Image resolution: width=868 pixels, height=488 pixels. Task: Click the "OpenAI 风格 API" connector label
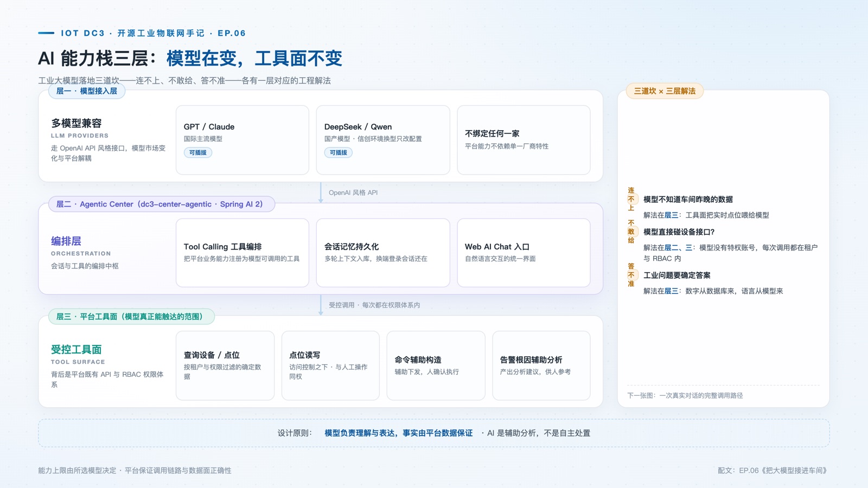pyautogui.click(x=353, y=192)
